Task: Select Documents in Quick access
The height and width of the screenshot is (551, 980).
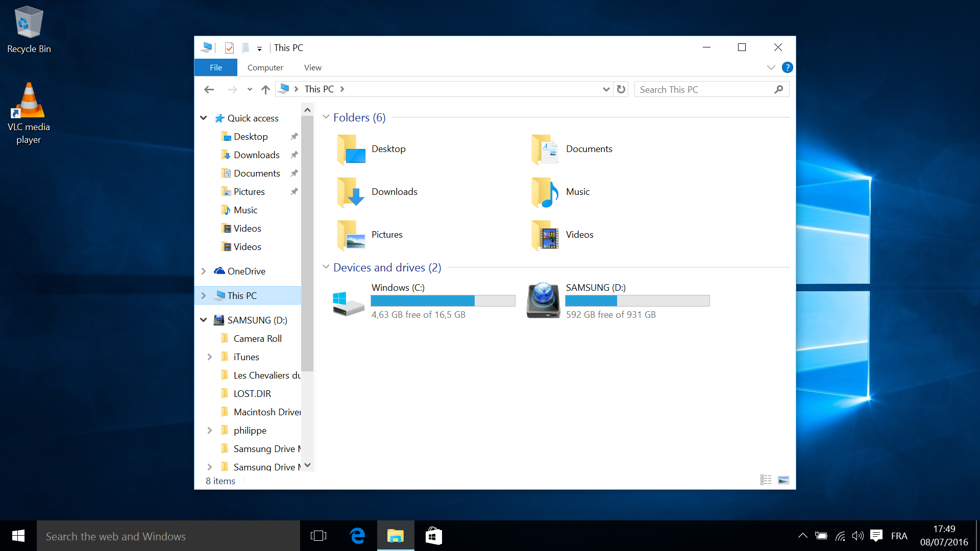Action: point(257,173)
